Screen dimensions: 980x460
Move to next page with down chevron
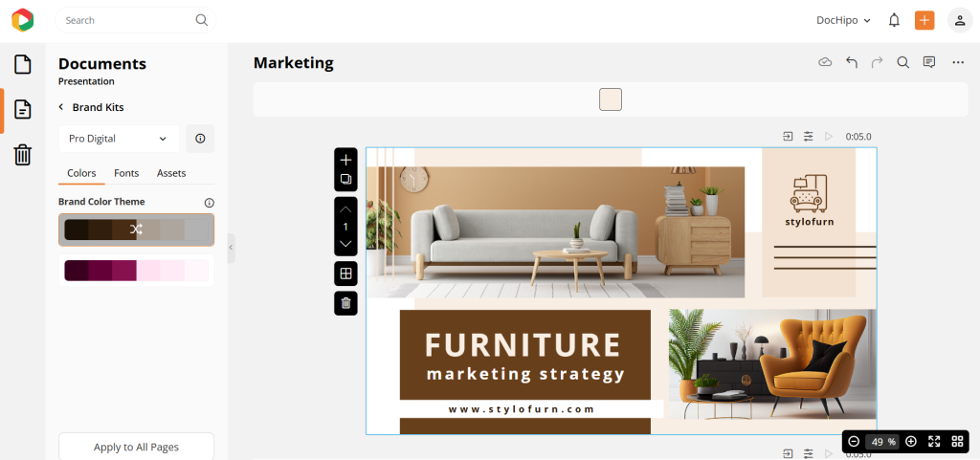[x=345, y=244]
